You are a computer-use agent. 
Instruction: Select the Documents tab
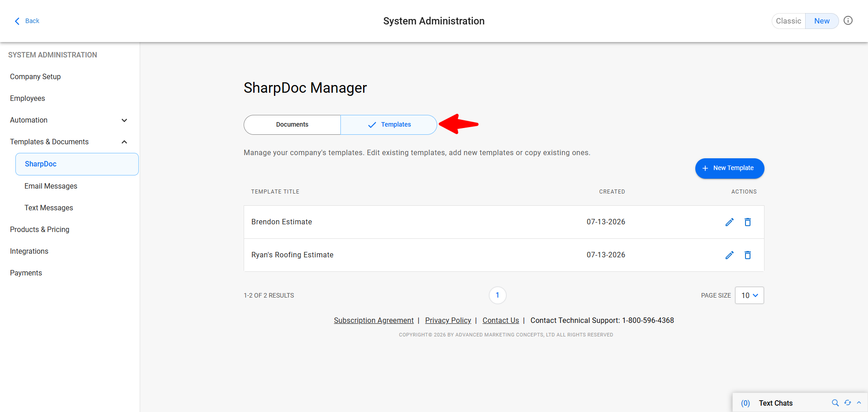(x=292, y=125)
